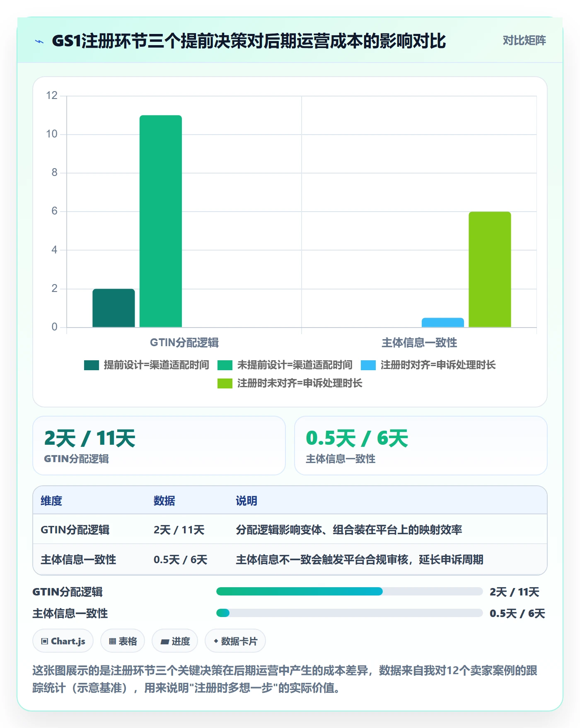The width and height of the screenshot is (580, 728).
Task: Click the 主体信息一致性 x-axis label
Action: coord(419,342)
